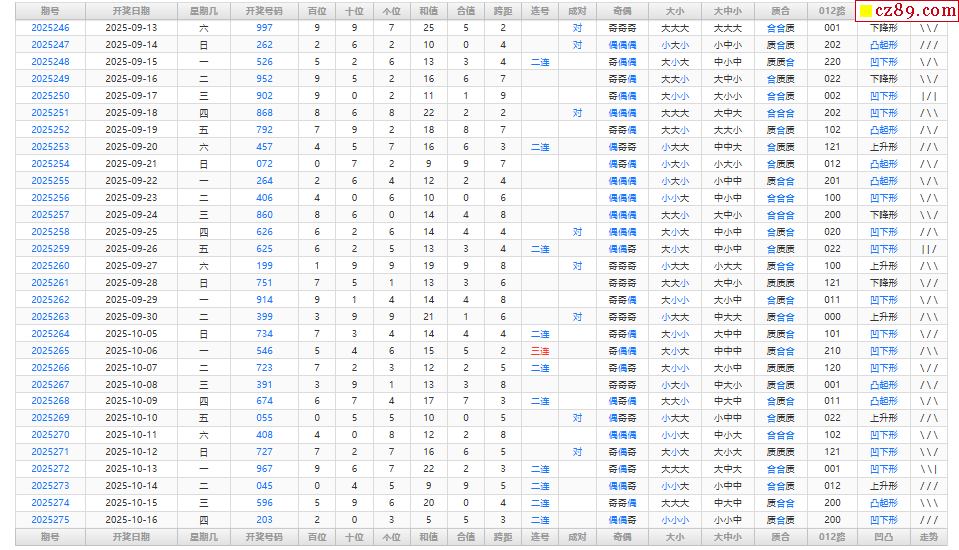Screen dimensions: 959x550
Task: Click the 开奖号码 column header in top row
Action: (264, 9)
